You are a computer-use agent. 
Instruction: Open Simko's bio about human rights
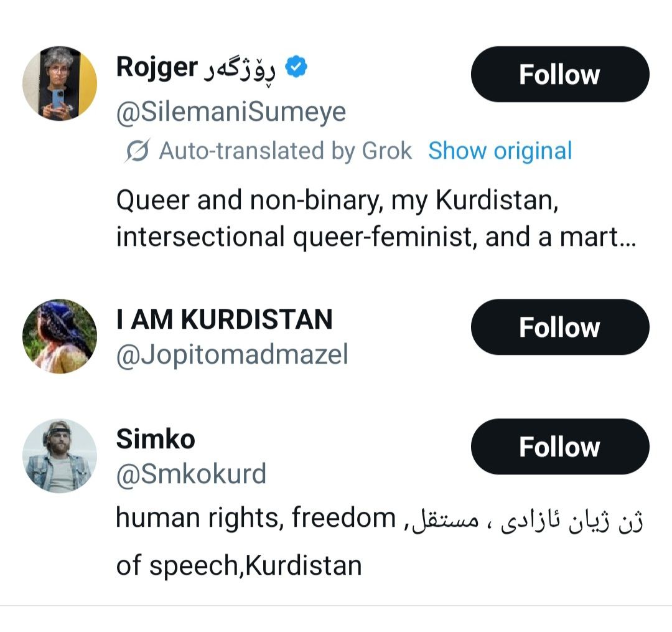pyautogui.click(x=380, y=542)
